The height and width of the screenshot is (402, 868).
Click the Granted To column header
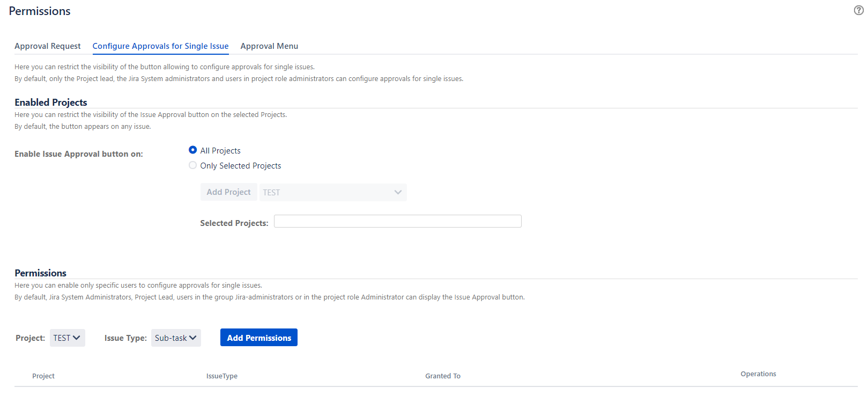pyautogui.click(x=443, y=376)
